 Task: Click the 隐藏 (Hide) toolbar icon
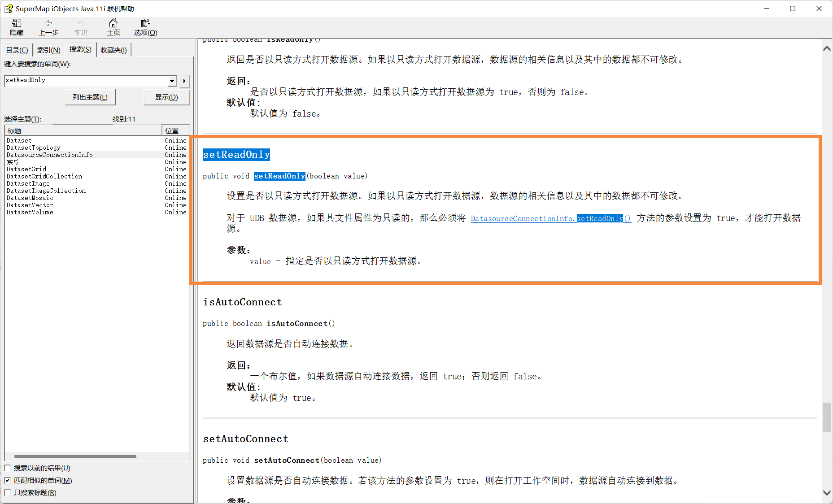pyautogui.click(x=17, y=27)
